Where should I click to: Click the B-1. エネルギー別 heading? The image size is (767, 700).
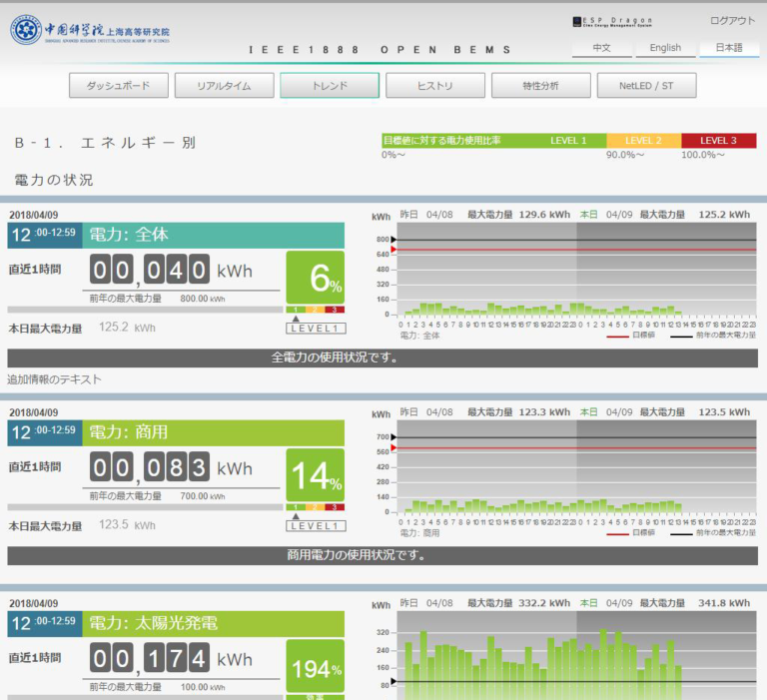(105, 143)
